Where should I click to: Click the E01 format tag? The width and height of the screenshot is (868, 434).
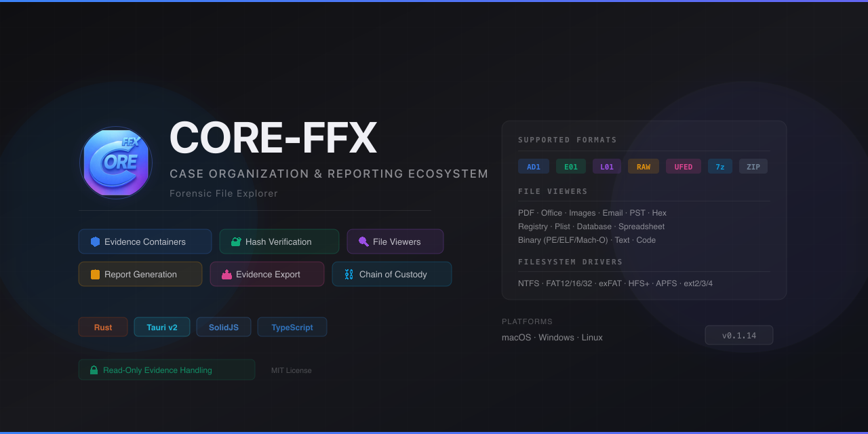pos(571,166)
